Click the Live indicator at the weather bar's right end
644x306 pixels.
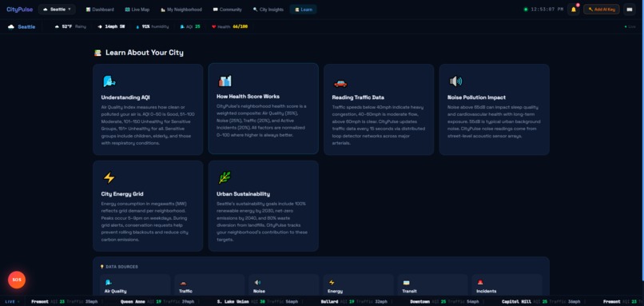point(630,26)
